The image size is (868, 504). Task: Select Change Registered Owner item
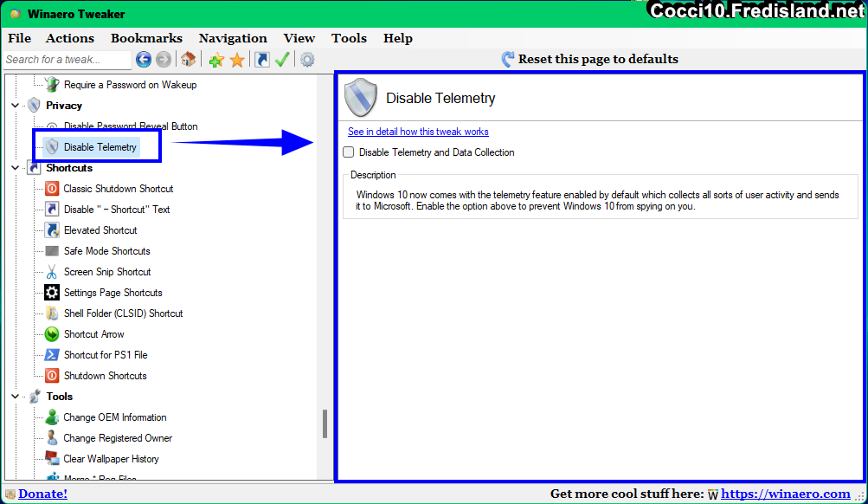(x=118, y=437)
